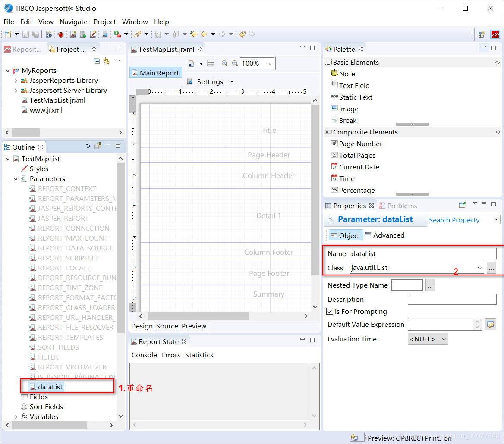The image size is (504, 444).
Task: Click the red Report Design perspective icon
Action: 495,34
